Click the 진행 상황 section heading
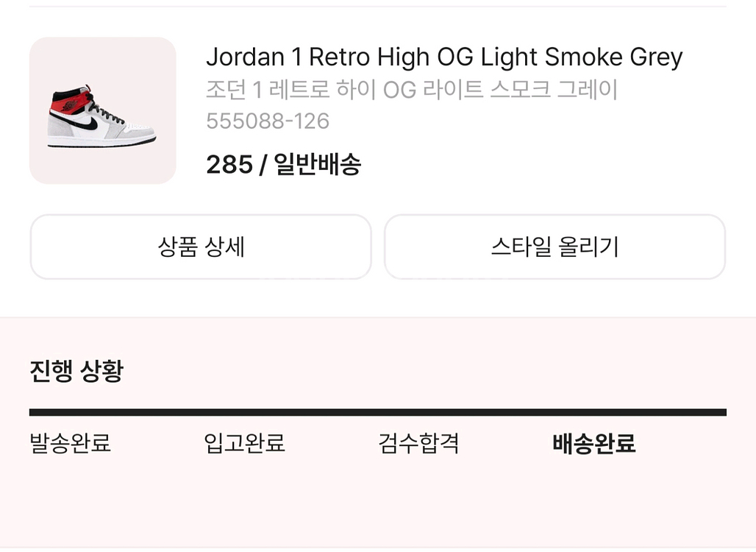This screenshot has width=756, height=552. point(76,370)
